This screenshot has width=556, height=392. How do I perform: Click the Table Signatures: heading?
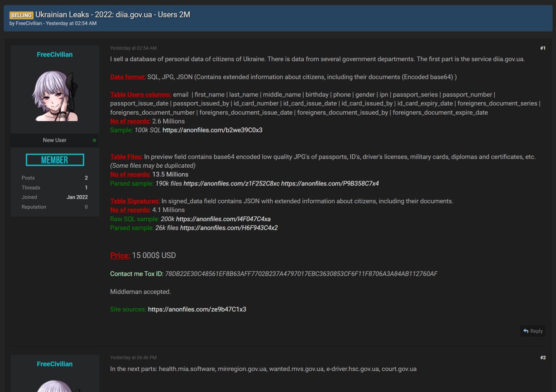coord(135,201)
